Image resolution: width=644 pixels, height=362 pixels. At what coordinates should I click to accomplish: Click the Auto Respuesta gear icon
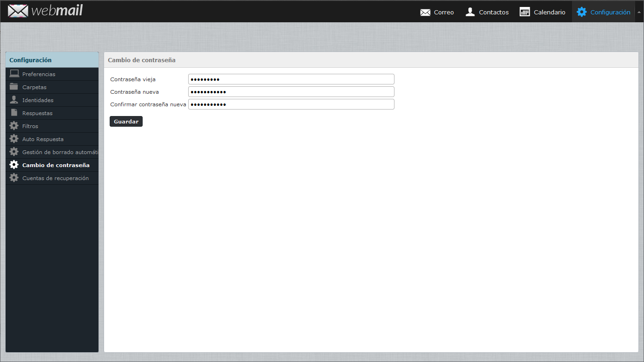(14, 139)
